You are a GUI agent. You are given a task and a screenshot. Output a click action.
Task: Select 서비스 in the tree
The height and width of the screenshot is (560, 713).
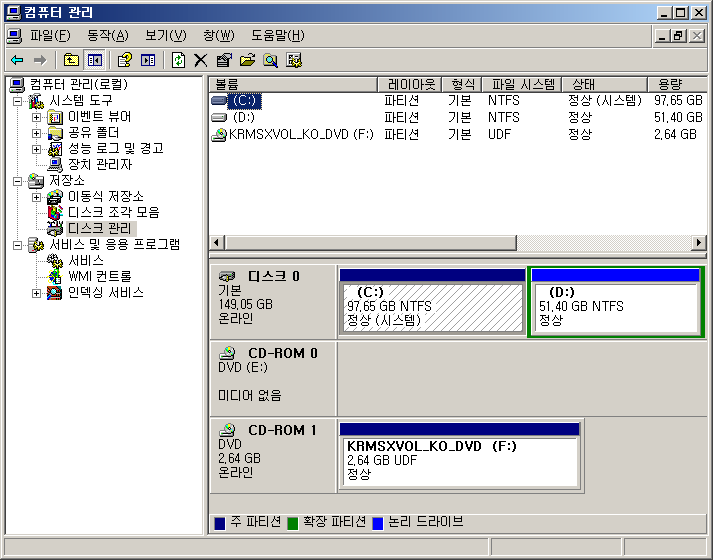85,260
